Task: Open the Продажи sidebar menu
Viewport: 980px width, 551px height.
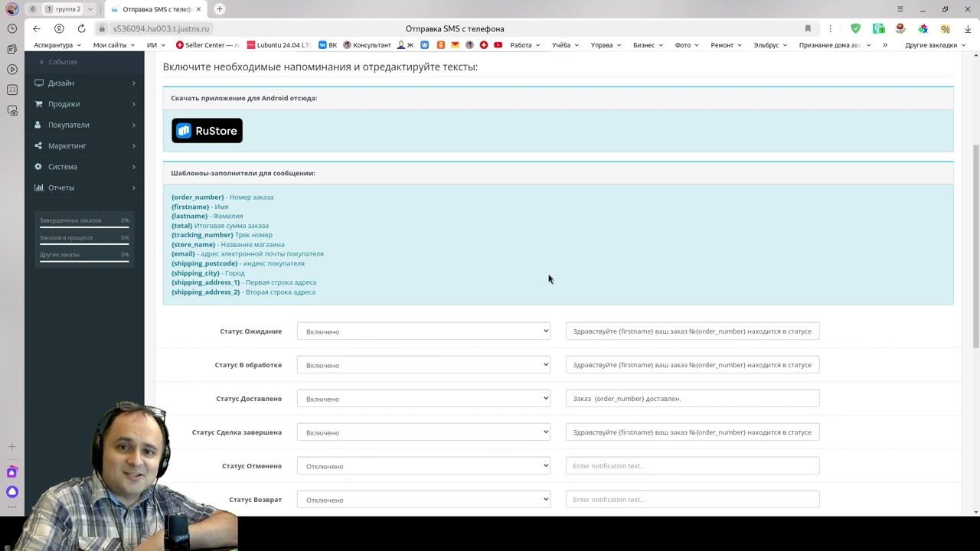Action: 84,104
